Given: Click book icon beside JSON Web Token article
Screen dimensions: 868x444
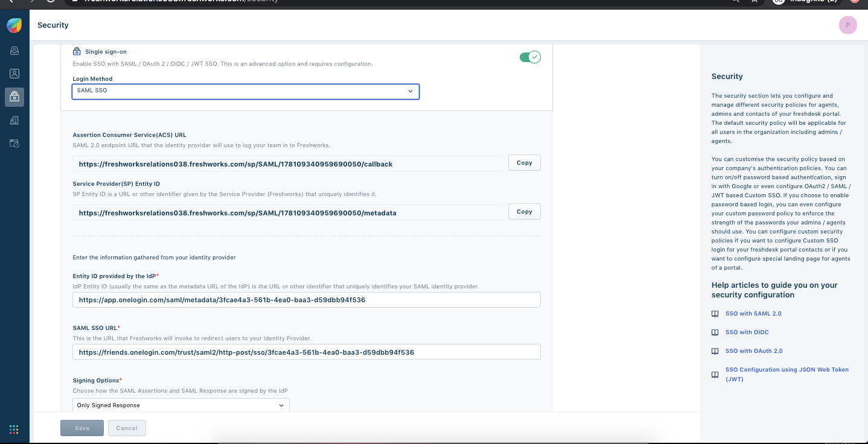Looking at the screenshot, I should tap(715, 375).
